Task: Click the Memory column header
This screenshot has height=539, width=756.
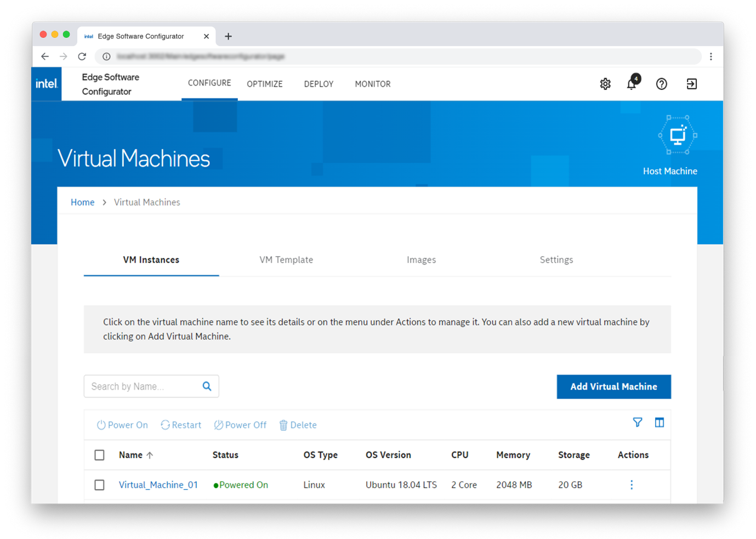Action: pos(513,455)
